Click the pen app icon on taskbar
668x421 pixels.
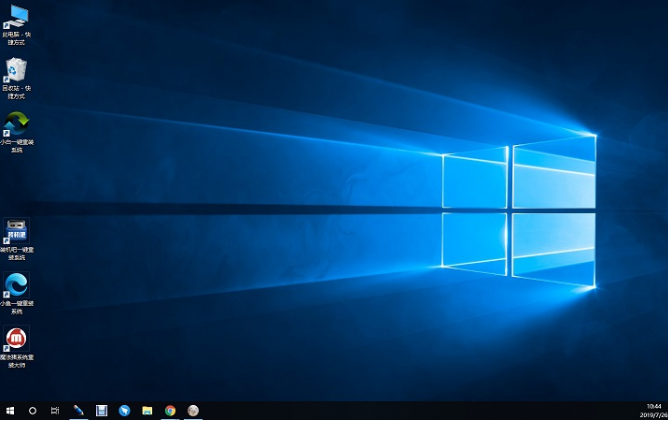[x=78, y=411]
